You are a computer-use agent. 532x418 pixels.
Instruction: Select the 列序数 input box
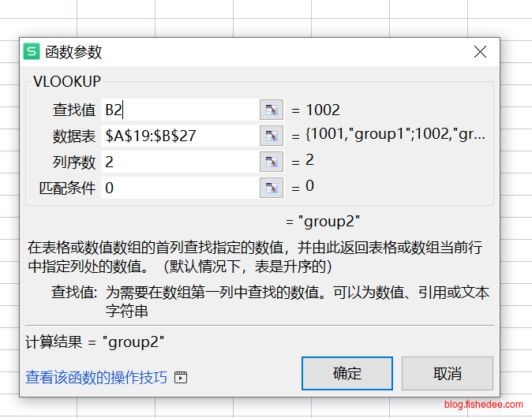tap(179, 162)
